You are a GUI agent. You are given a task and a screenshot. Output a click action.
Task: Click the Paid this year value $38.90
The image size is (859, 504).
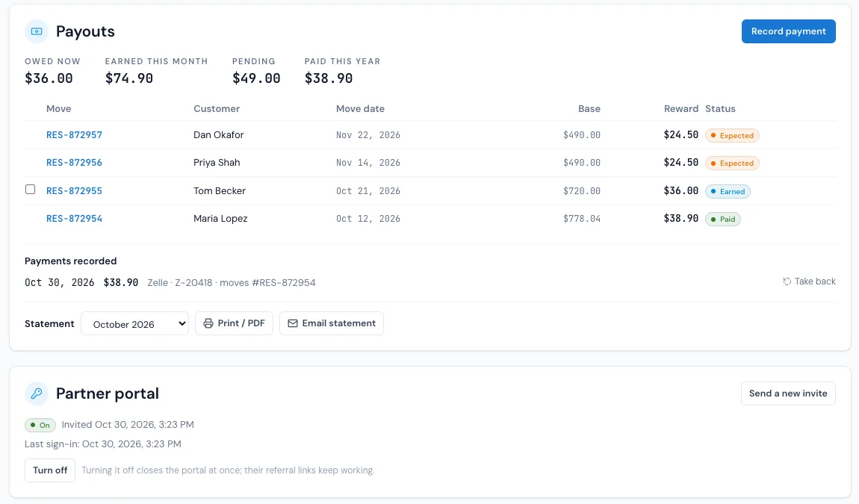coord(329,78)
